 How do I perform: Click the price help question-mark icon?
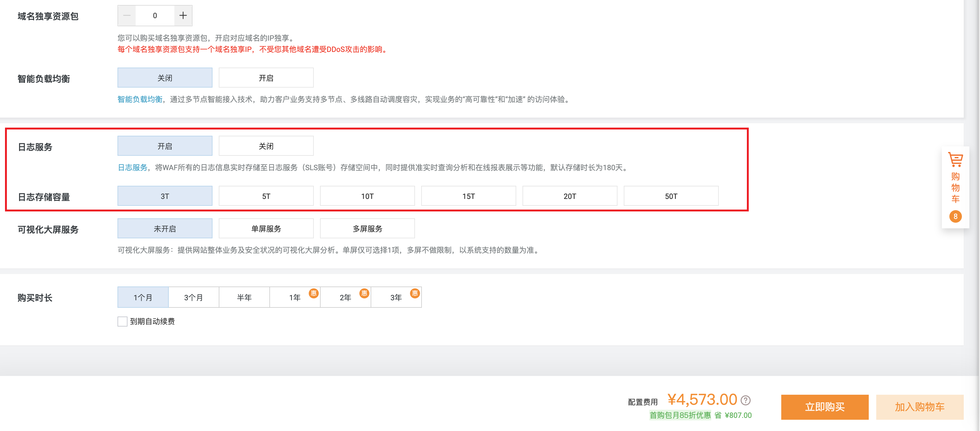click(x=746, y=400)
